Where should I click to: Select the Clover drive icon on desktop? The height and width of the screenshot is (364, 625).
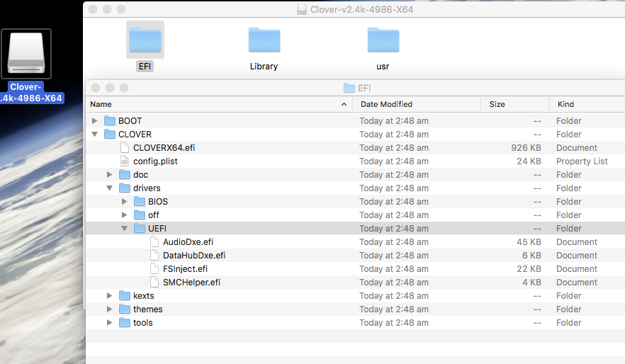[x=26, y=53]
